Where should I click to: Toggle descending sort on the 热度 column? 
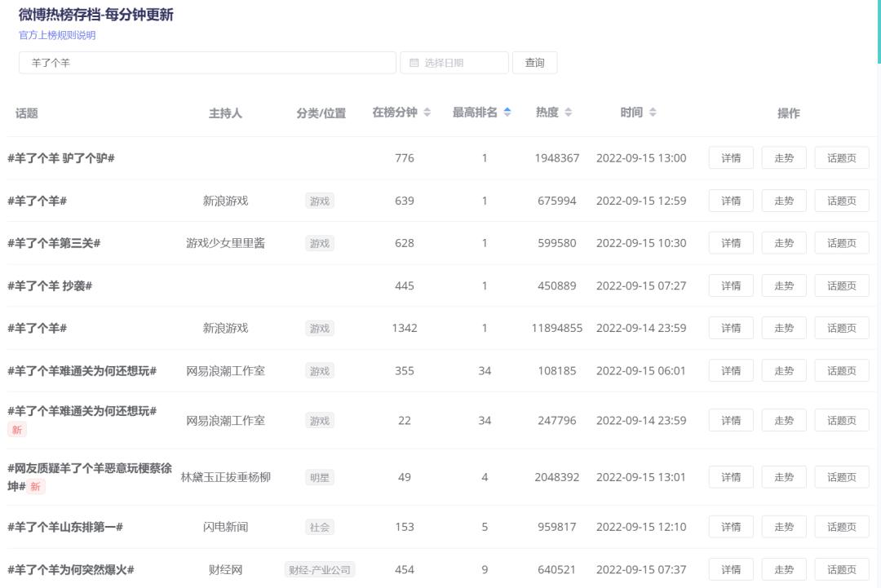pos(569,115)
